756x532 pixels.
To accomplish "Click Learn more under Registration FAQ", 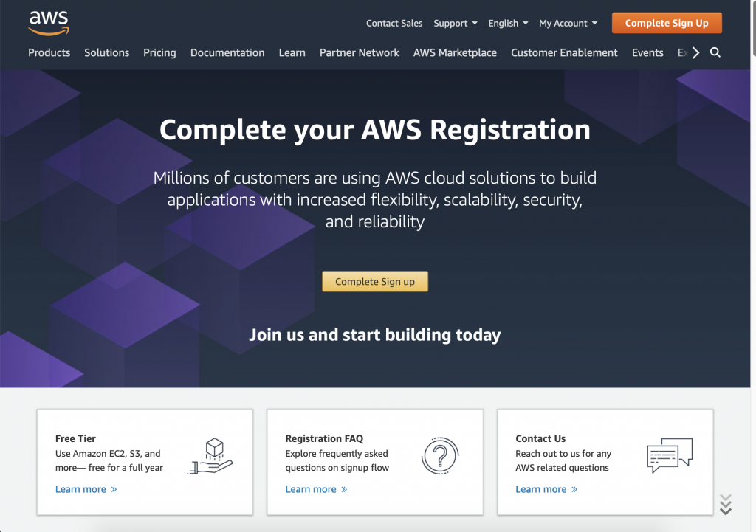I will [x=316, y=489].
